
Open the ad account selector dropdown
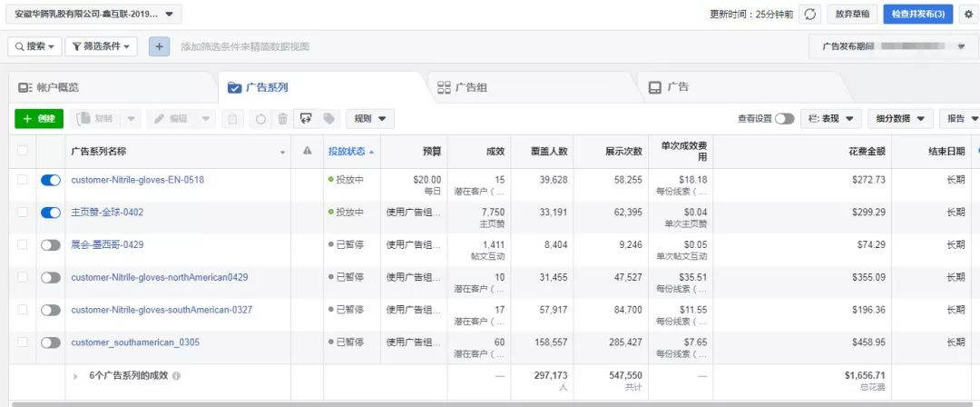coord(93,14)
